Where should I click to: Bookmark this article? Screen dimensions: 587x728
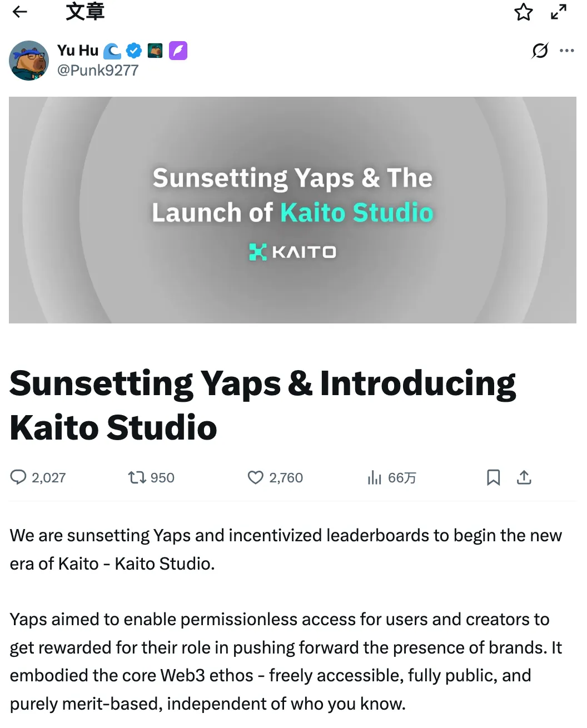coord(493,477)
